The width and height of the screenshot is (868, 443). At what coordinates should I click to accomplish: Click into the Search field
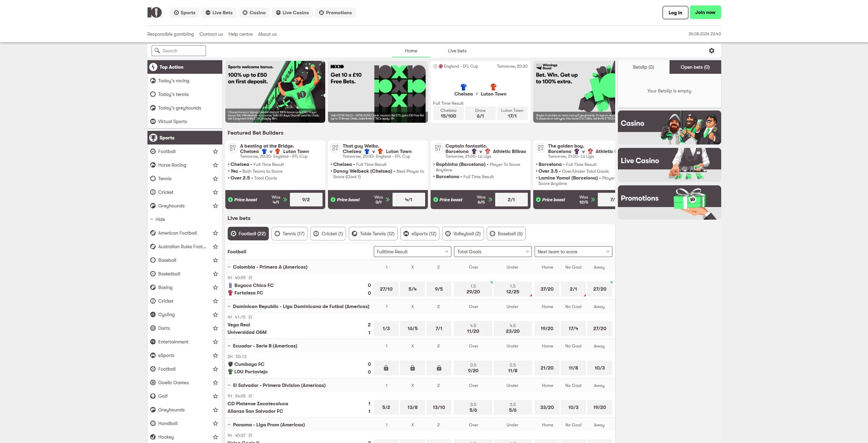point(179,51)
